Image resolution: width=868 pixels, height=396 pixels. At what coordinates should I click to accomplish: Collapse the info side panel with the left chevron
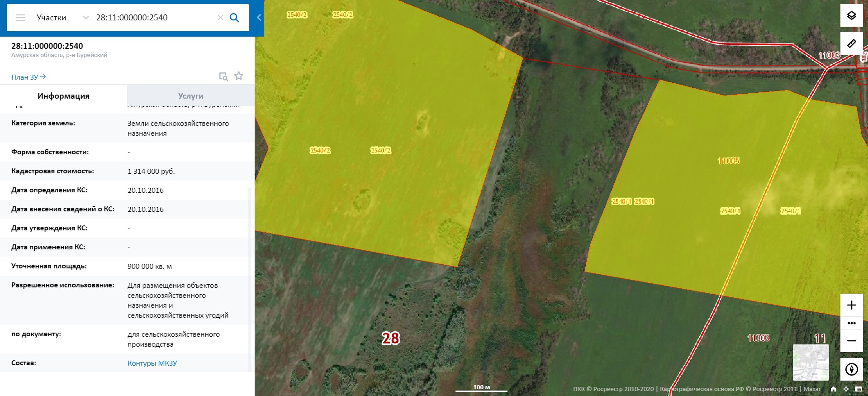(x=259, y=18)
